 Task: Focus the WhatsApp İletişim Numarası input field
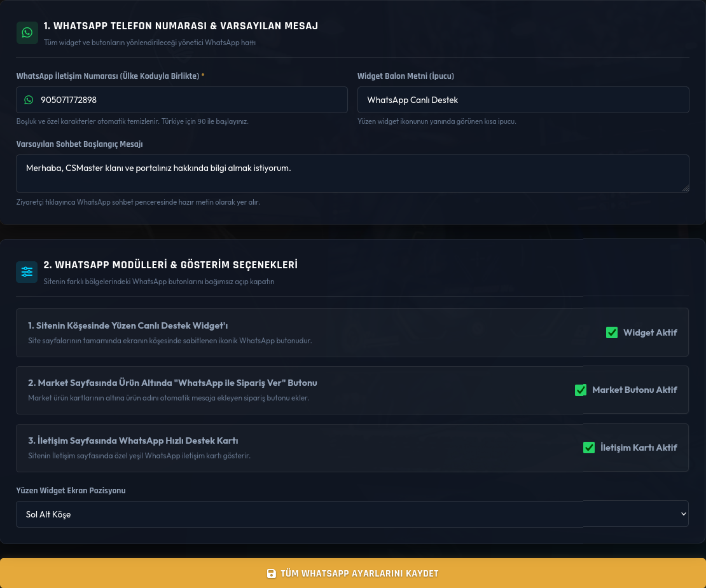coord(182,100)
